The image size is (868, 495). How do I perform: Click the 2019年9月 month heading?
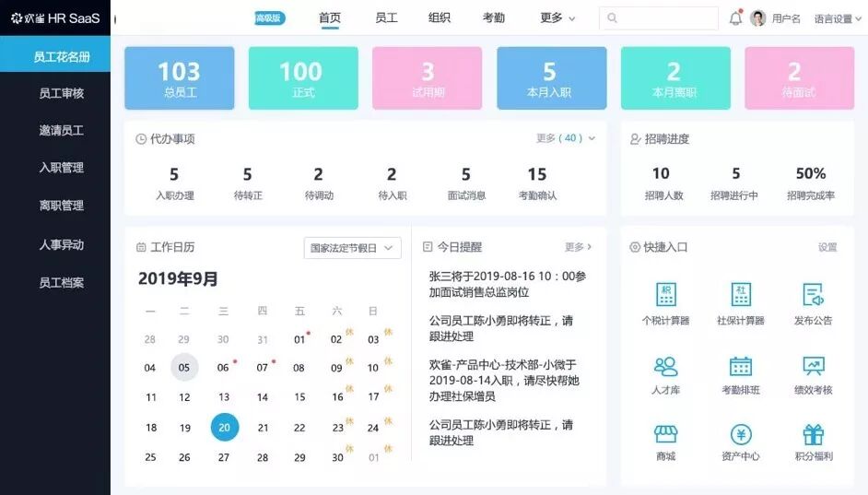178,278
